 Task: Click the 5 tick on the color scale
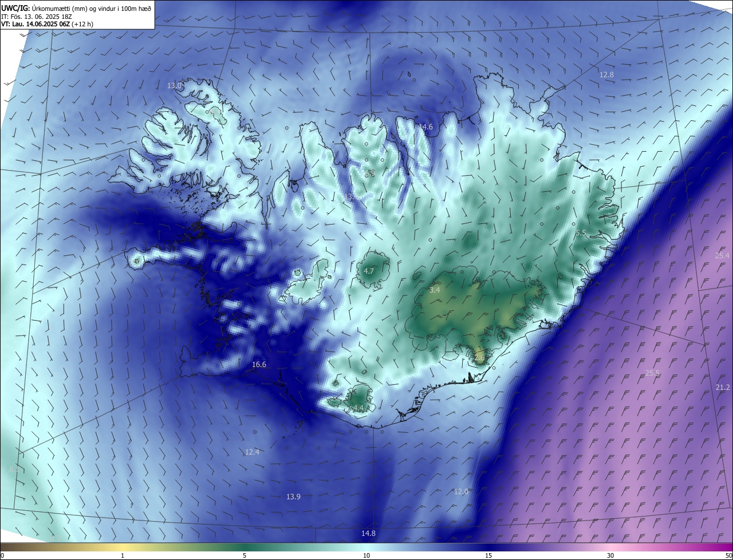tap(245, 555)
